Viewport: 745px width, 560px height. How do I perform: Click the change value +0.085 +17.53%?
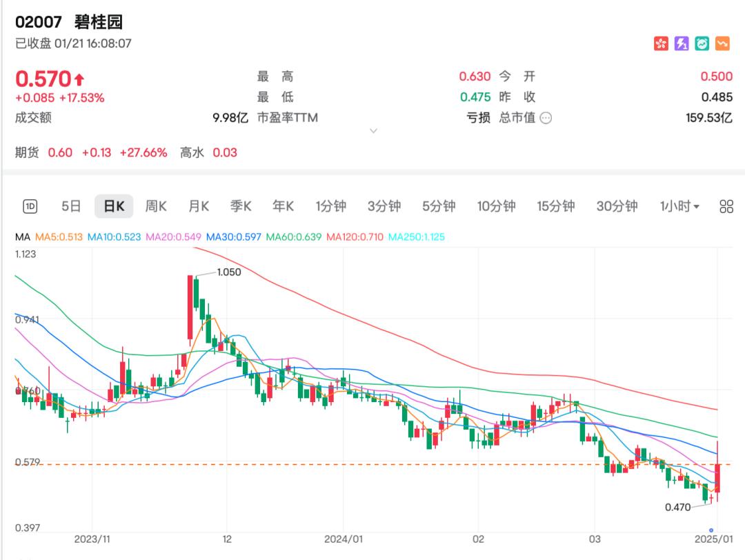(60, 98)
